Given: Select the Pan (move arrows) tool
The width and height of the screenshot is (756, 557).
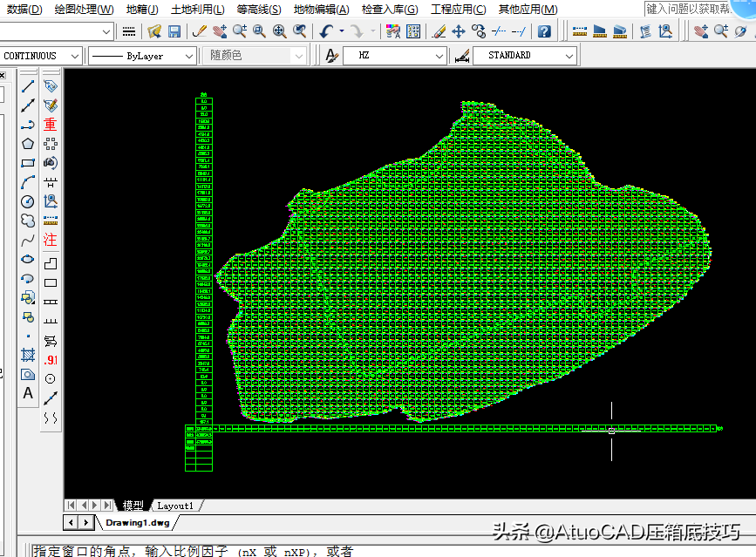Looking at the screenshot, I should 459,31.
